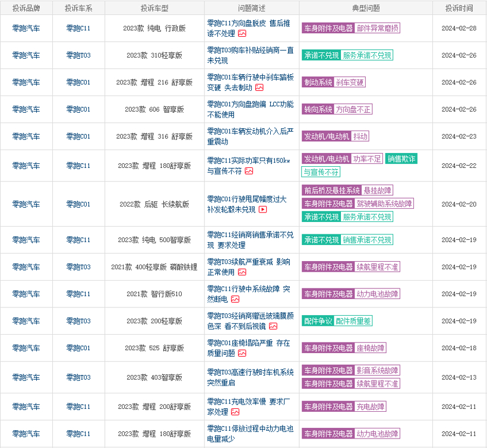Screen dimensions: 487x448
Task: Click 零跑T03 series in 403智享版 row
Action: pyautogui.click(x=78, y=377)
